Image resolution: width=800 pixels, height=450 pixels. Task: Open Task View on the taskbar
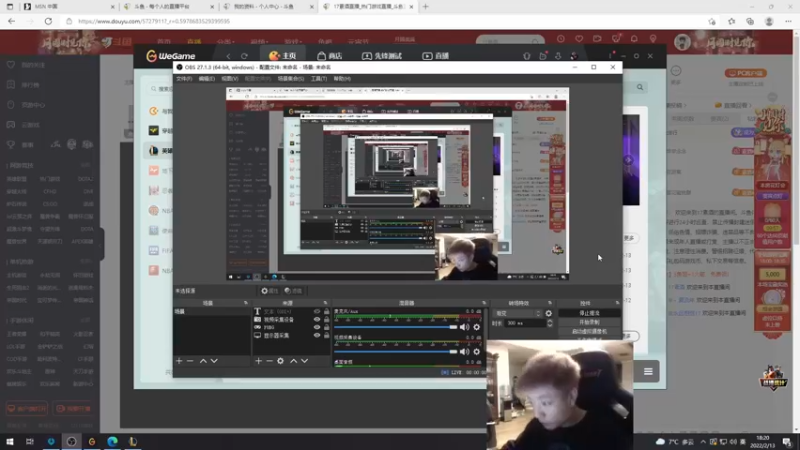tap(30, 441)
